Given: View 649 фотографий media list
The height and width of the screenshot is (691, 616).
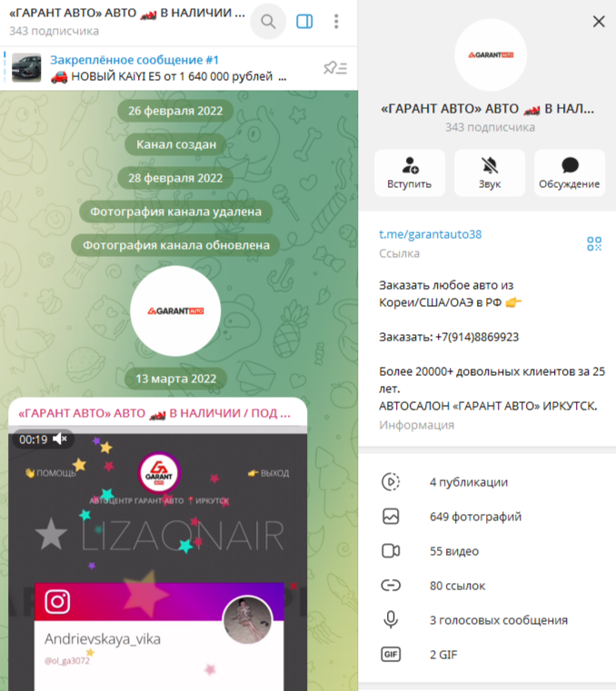Looking at the screenshot, I should [x=487, y=516].
